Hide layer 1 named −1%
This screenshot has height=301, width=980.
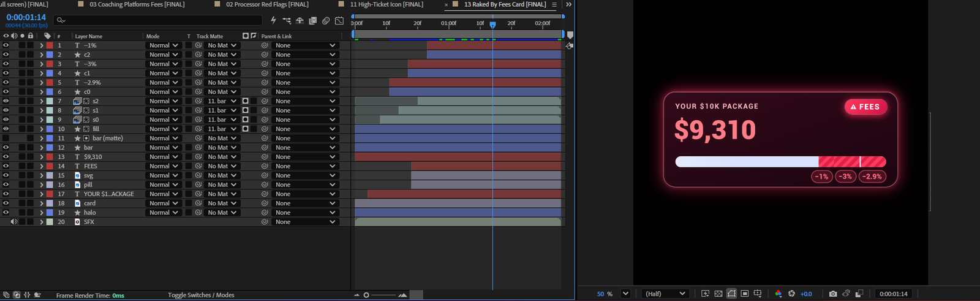tap(6, 45)
